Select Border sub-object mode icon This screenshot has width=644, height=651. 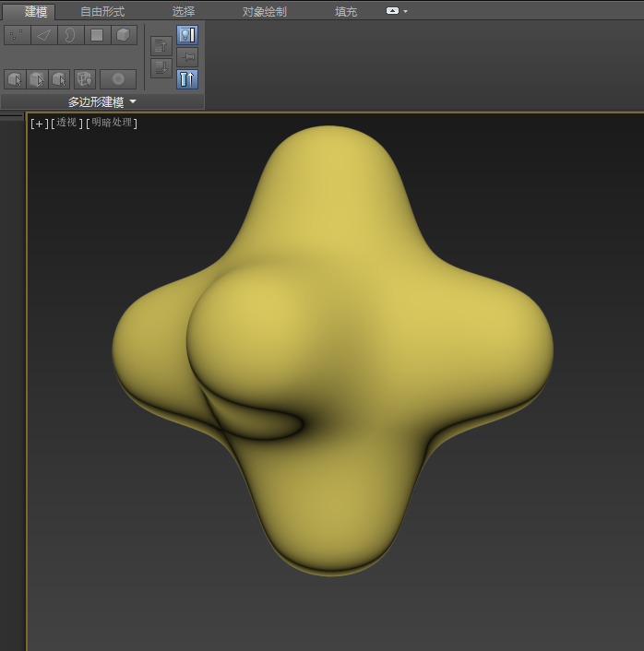[x=70, y=35]
